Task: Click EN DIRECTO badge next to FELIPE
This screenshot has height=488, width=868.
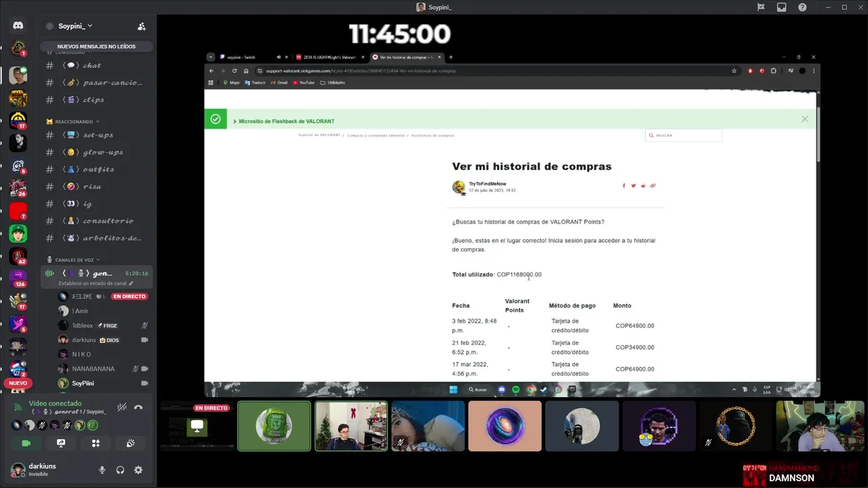Action: point(130,296)
